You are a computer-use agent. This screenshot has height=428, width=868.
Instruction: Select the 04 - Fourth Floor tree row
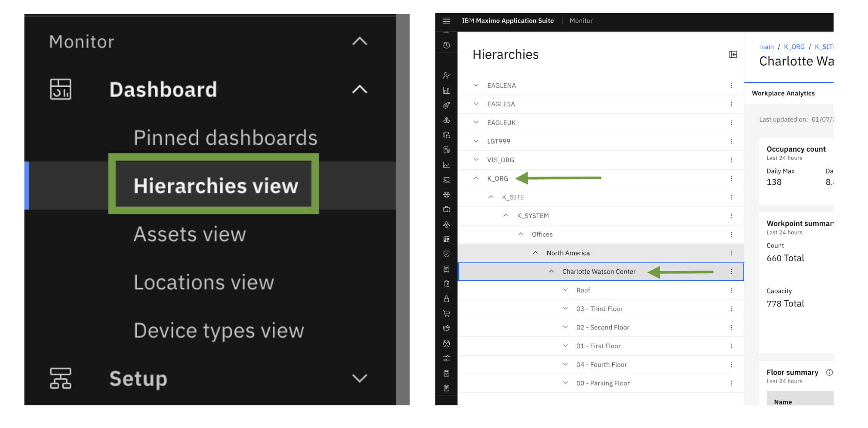click(x=600, y=364)
